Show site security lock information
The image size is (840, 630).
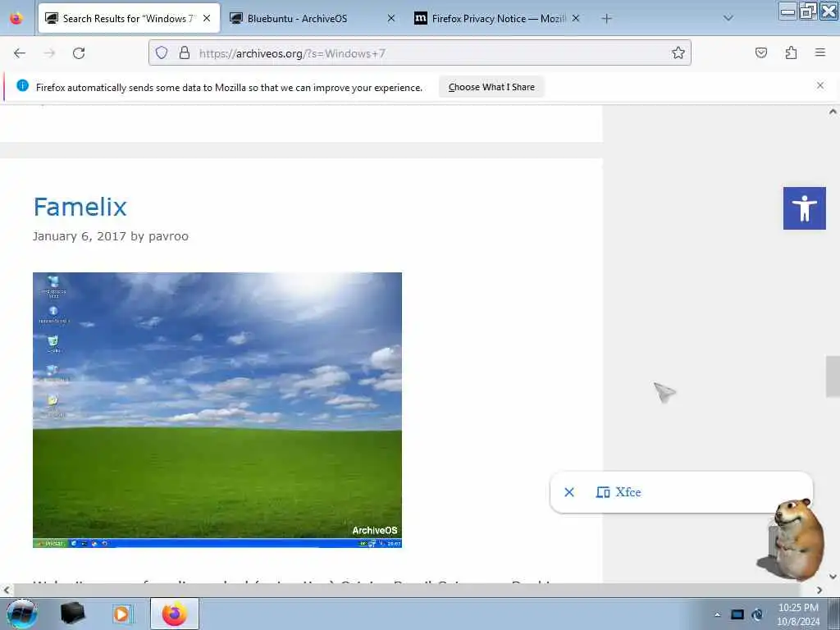[x=185, y=52]
